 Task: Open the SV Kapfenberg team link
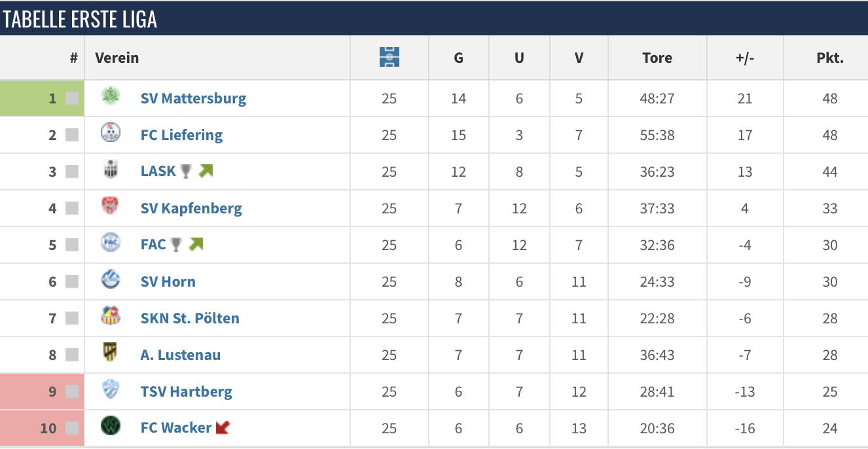click(191, 209)
